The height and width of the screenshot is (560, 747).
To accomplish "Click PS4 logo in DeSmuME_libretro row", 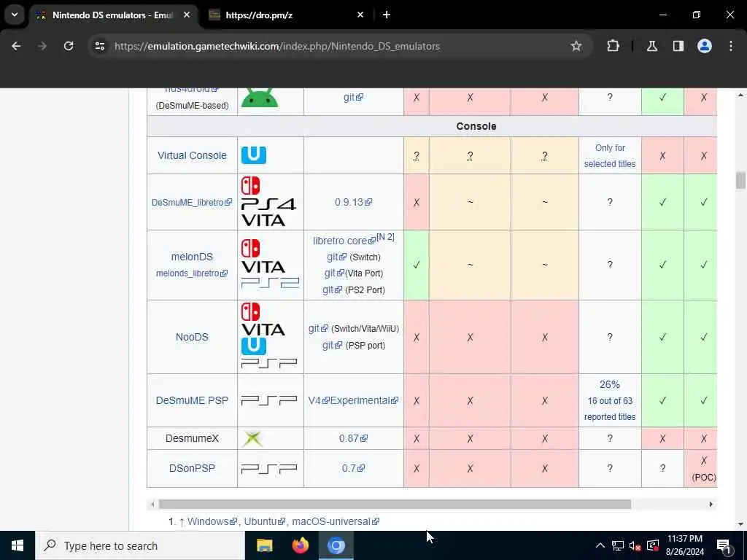I will click(x=268, y=204).
